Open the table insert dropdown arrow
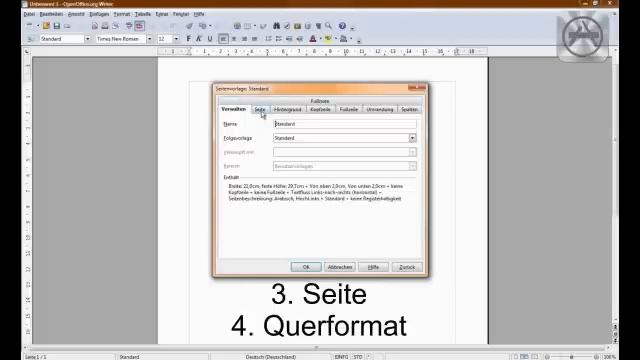The width and height of the screenshot is (640, 360). pyautogui.click(x=255, y=26)
